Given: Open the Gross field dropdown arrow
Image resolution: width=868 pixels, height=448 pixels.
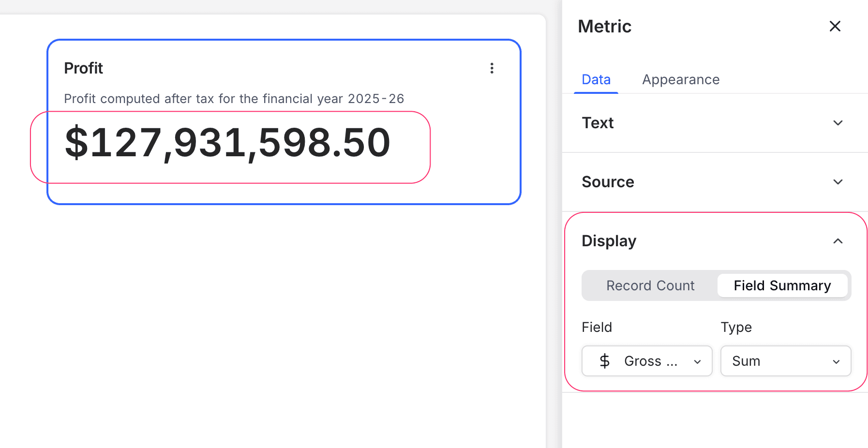Looking at the screenshot, I should coord(697,361).
